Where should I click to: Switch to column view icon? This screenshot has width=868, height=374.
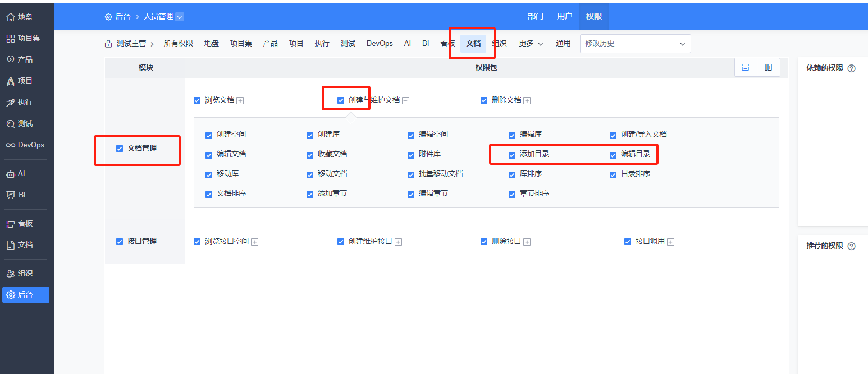(x=768, y=67)
